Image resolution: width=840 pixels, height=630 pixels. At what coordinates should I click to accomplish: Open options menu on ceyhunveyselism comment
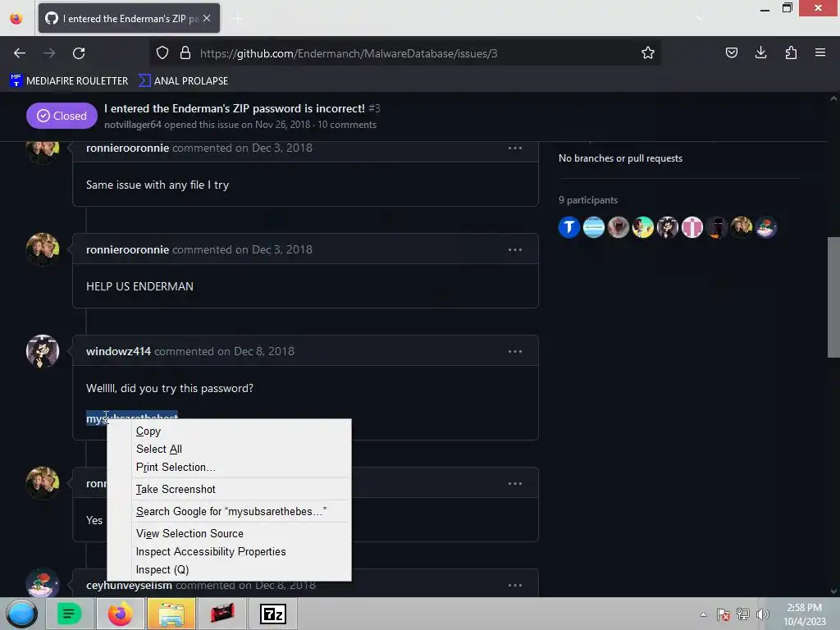[x=515, y=585]
